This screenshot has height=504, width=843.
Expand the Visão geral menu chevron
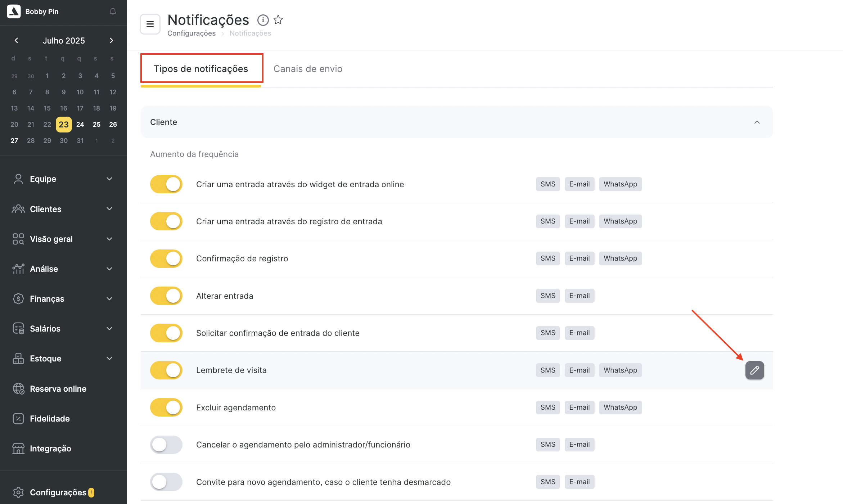point(109,239)
